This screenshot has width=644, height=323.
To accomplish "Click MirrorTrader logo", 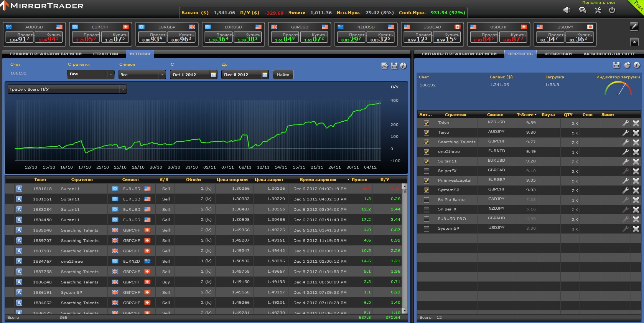I will pyautogui.click(x=42, y=6).
